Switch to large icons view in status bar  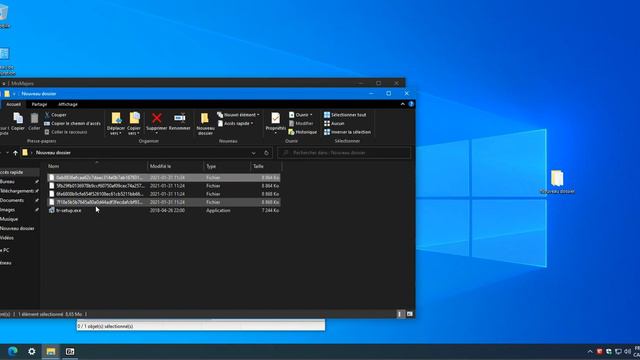point(409,314)
